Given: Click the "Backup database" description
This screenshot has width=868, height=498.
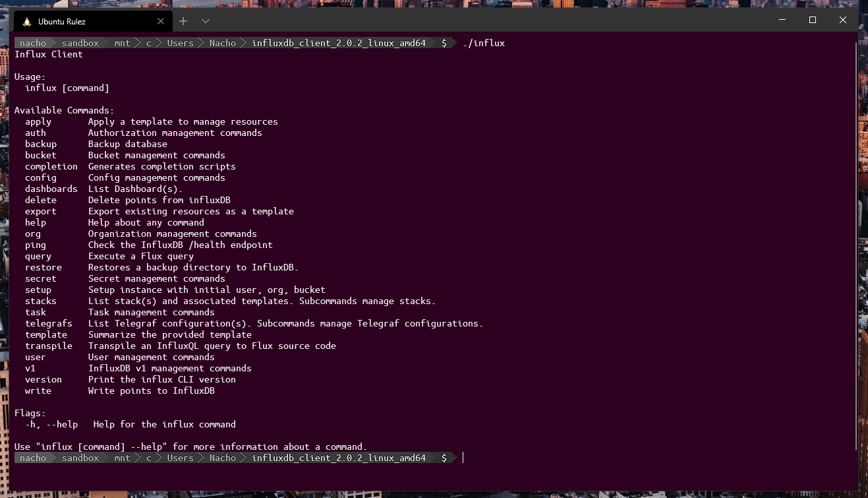Looking at the screenshot, I should point(128,144).
